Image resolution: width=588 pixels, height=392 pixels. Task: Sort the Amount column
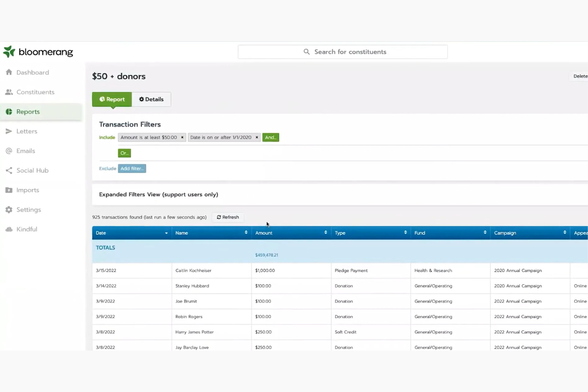pos(325,232)
